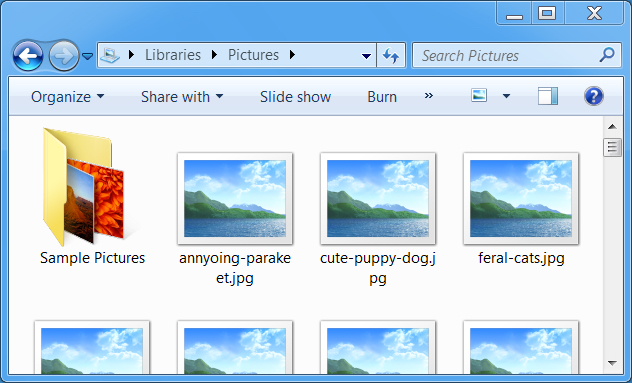Click the vertical scrollbar thumb
The width and height of the screenshot is (632, 383).
click(612, 147)
